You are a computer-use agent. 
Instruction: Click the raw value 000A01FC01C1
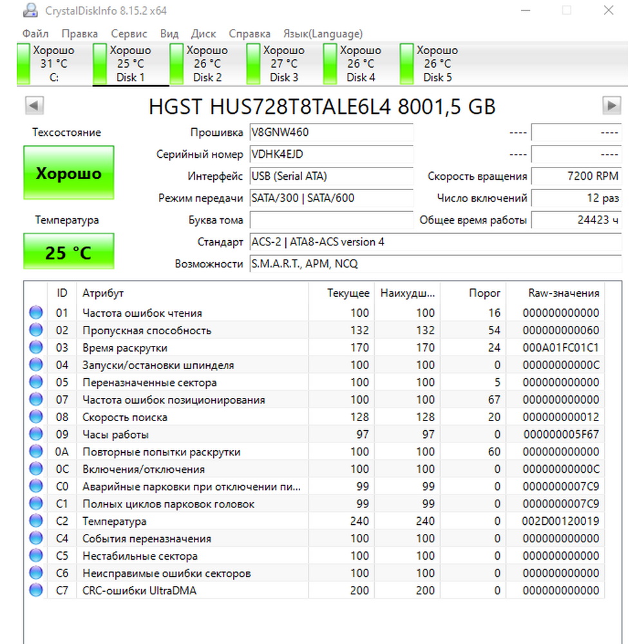click(561, 348)
